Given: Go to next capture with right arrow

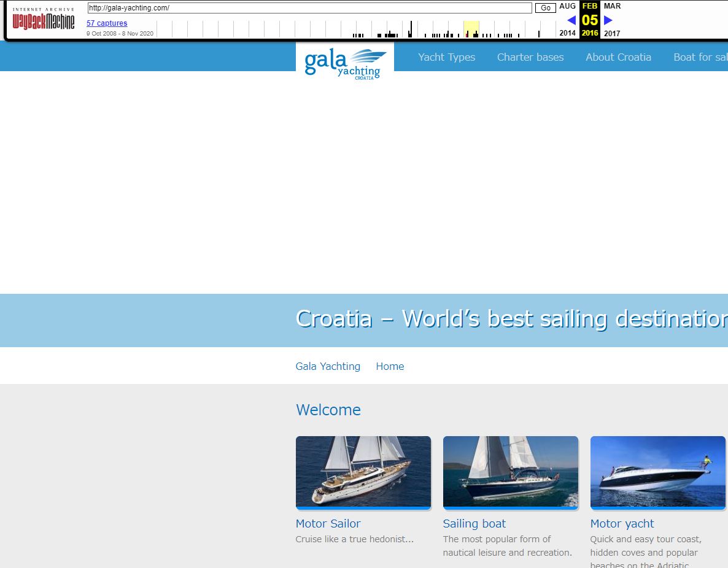Looking at the screenshot, I should coord(608,20).
